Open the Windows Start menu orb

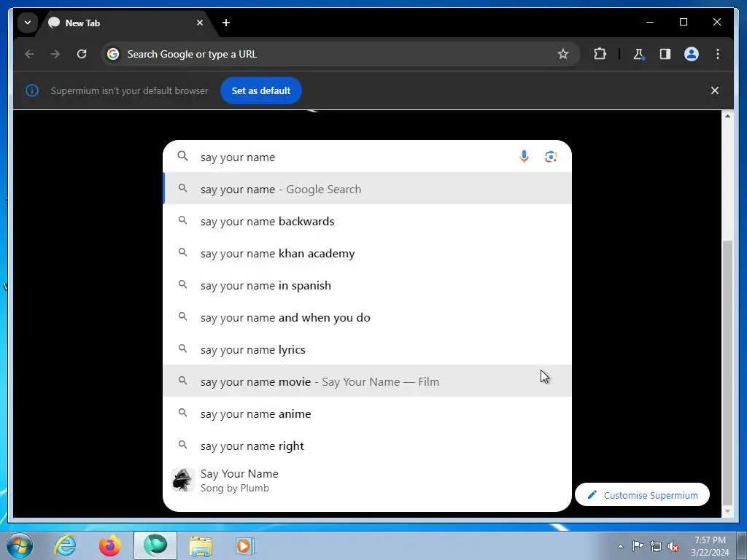coord(20,545)
